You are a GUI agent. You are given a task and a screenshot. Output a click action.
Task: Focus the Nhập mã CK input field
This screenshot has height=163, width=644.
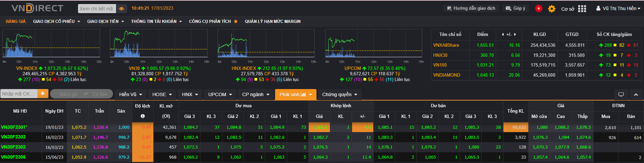pos(19,94)
